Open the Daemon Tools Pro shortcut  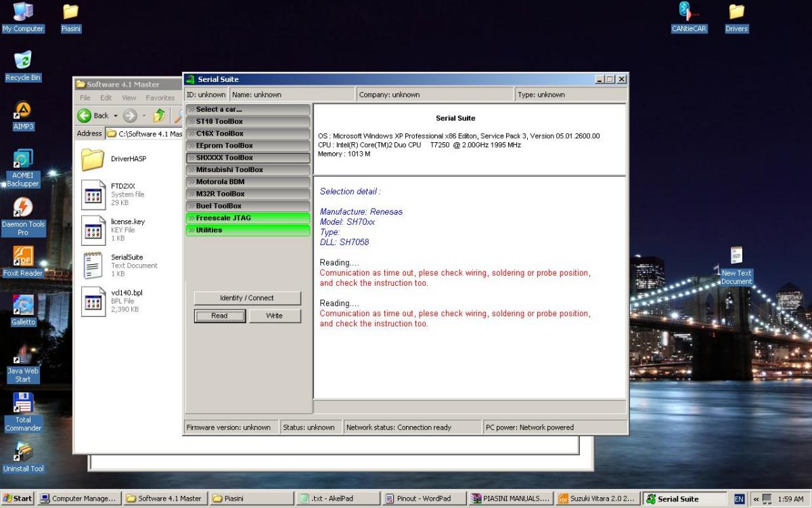23,208
